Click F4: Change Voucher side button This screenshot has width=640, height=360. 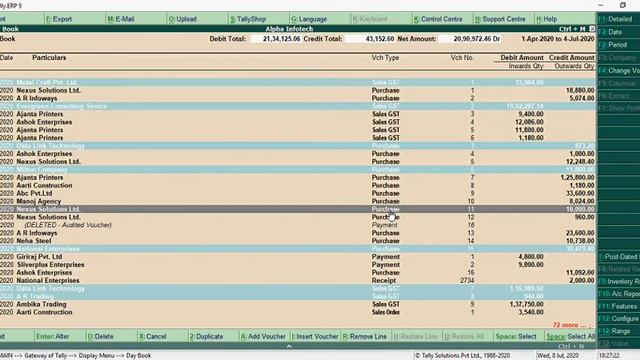tap(618, 70)
